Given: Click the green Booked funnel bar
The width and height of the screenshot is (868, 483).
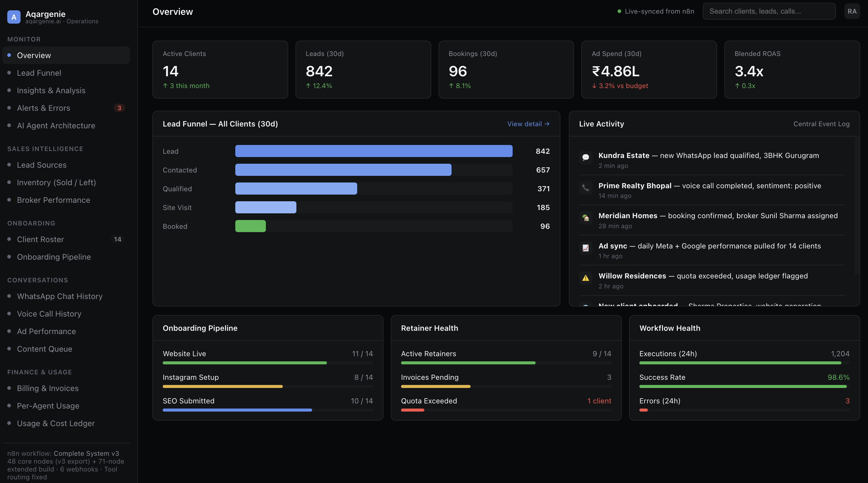Looking at the screenshot, I should (x=250, y=226).
